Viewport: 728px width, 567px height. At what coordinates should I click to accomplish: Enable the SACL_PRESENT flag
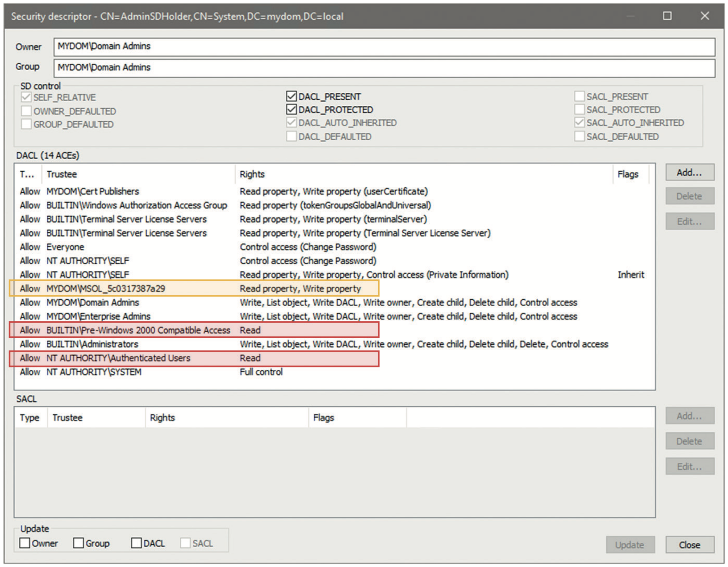coord(580,96)
